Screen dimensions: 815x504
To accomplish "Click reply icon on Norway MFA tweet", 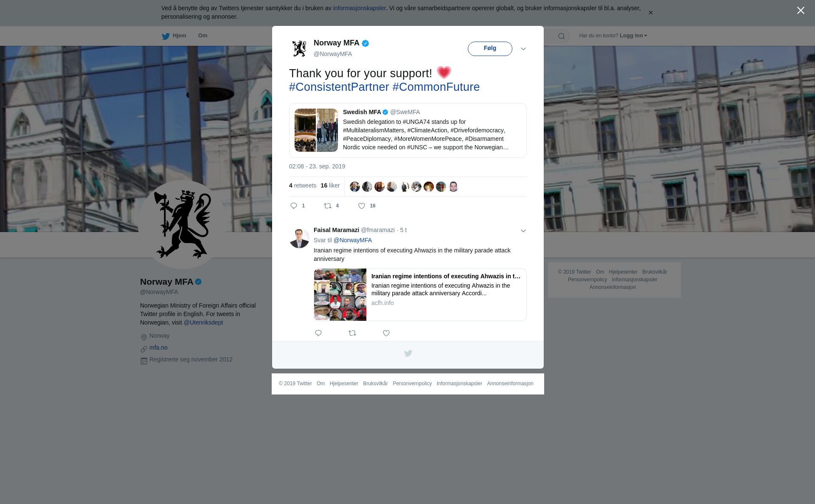I will coord(294,206).
